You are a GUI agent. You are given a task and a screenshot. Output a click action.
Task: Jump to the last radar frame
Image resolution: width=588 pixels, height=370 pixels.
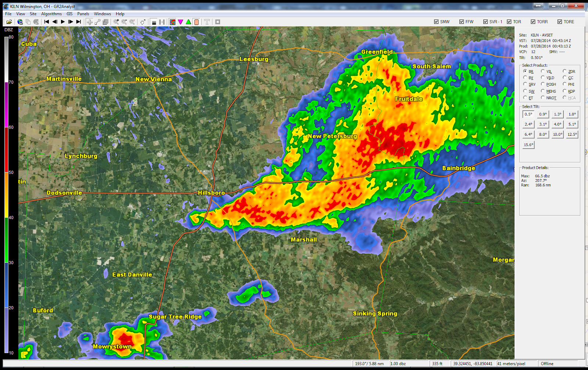[x=78, y=21]
